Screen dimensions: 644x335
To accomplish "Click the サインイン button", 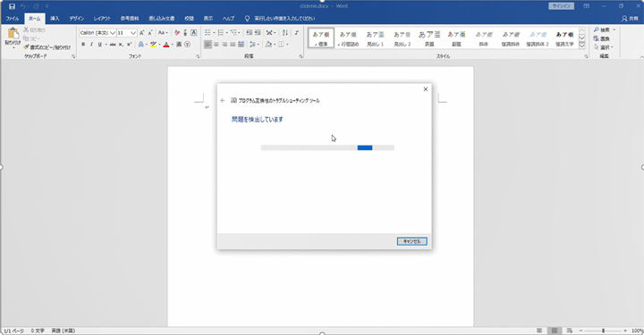I will coord(561,6).
